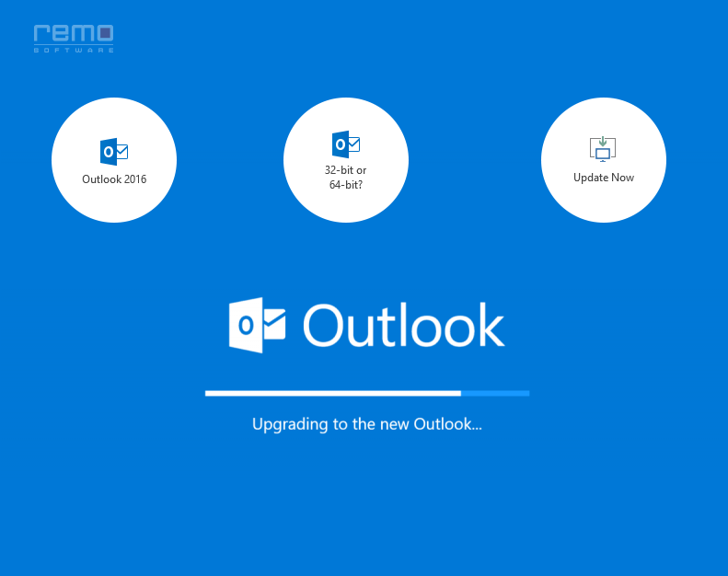Click the upgrade progress bar
The width and height of the screenshot is (728, 576).
pos(367,394)
